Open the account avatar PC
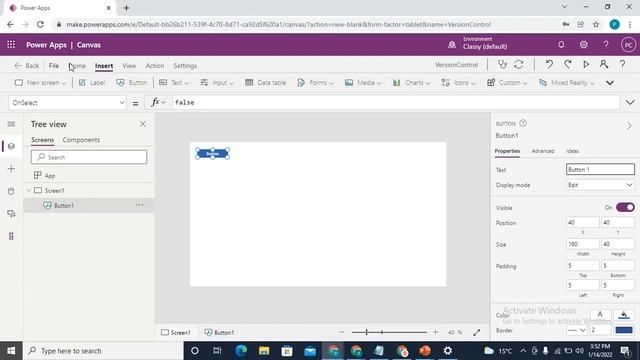640x360 pixels. (x=628, y=44)
